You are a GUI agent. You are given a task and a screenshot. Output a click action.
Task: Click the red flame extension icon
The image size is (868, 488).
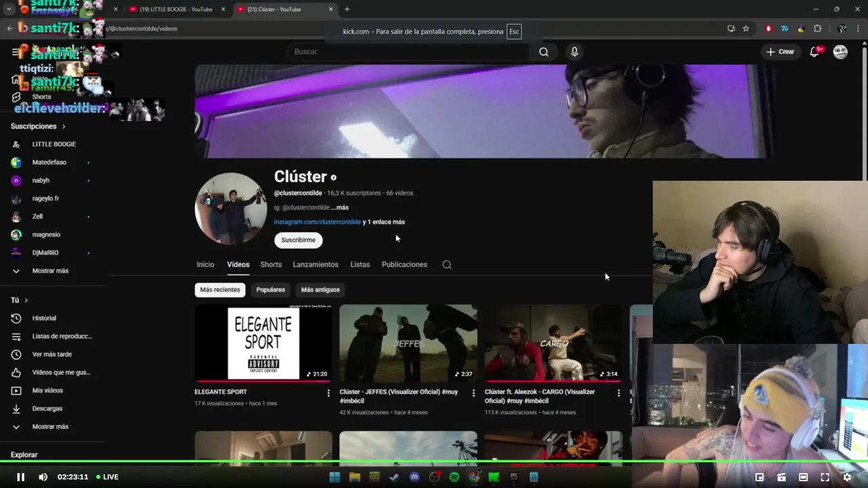click(x=768, y=28)
